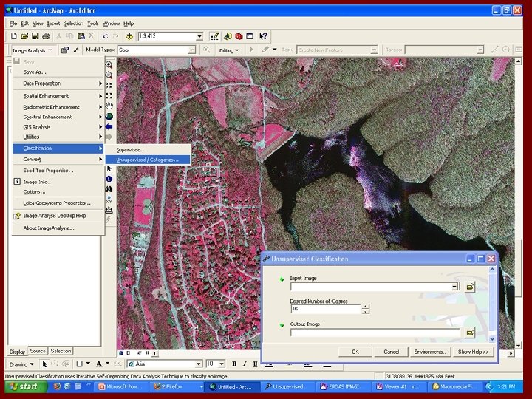Browse for Input Image folder icon
Screen dimensions: 532x399
470,287
